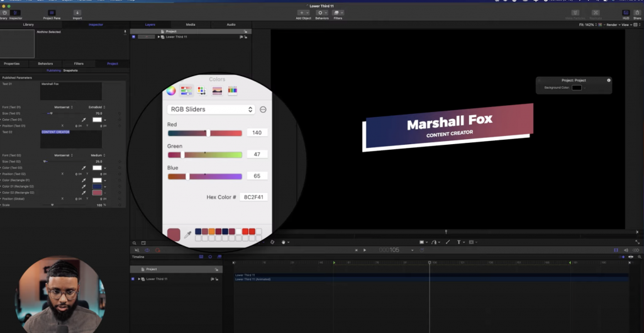Toggle lock on Project layer row
The width and height of the screenshot is (644, 333).
click(x=246, y=31)
